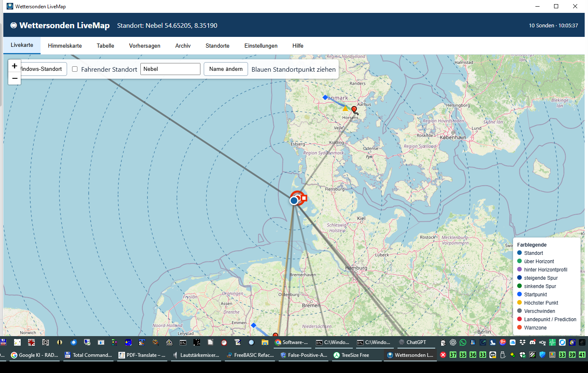Click the Warnzone legend color dot

pyautogui.click(x=519, y=327)
